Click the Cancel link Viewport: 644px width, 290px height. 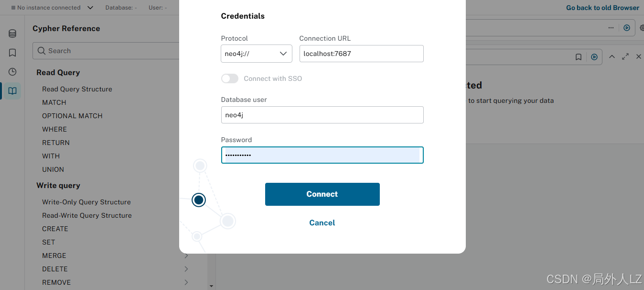coord(322,223)
